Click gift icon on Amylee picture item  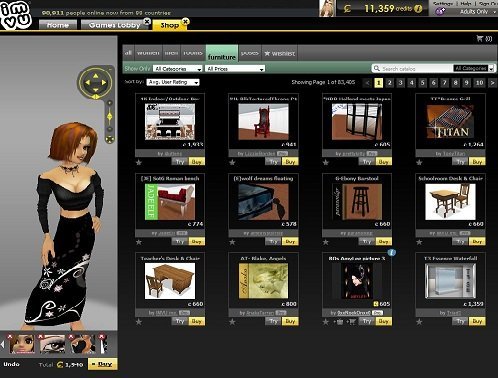pyautogui.click(x=339, y=322)
